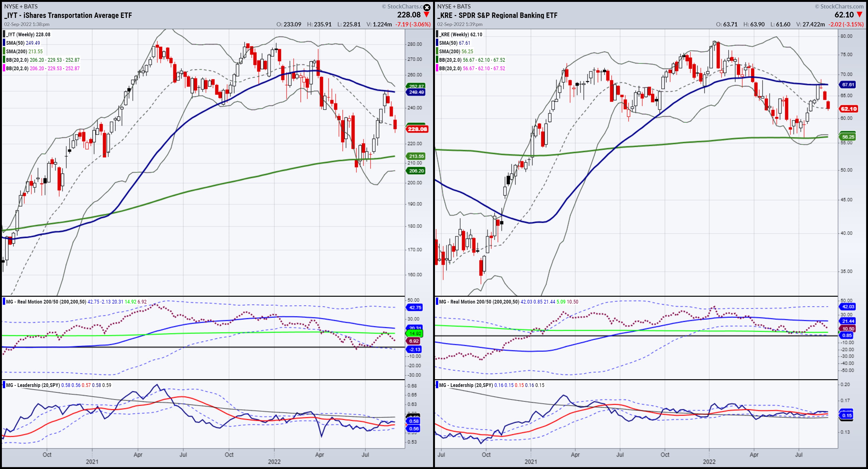Click green 56.25 tag on KRE axis
Viewport: 868px width, 469px height.
click(848, 137)
